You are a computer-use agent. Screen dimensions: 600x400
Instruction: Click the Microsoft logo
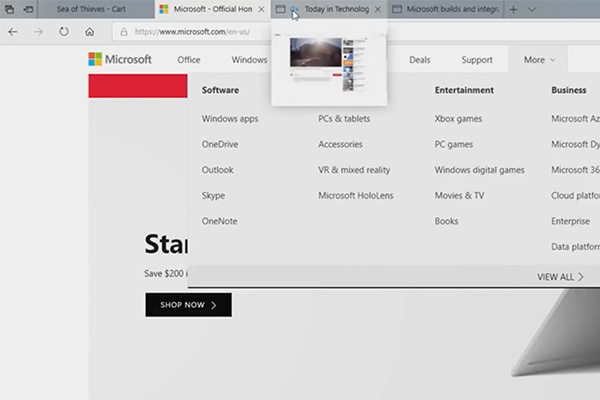click(120, 59)
